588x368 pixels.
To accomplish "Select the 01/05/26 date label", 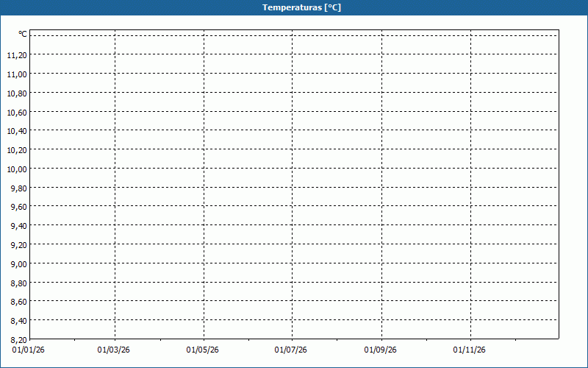I will [202, 350].
